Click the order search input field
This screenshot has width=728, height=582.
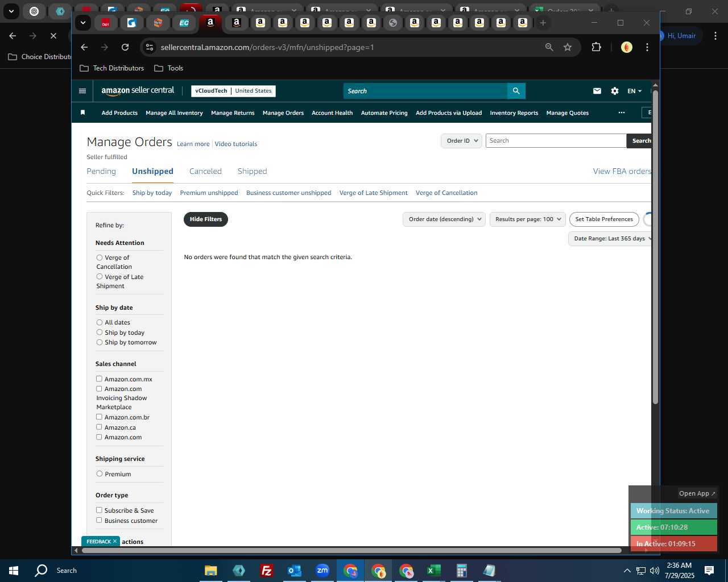pos(556,141)
